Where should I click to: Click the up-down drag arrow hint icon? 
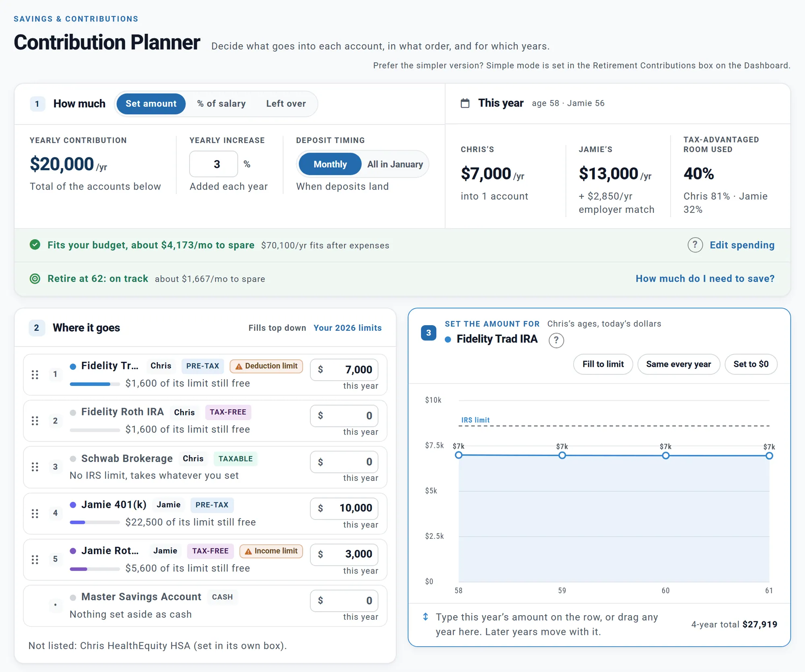tap(425, 617)
